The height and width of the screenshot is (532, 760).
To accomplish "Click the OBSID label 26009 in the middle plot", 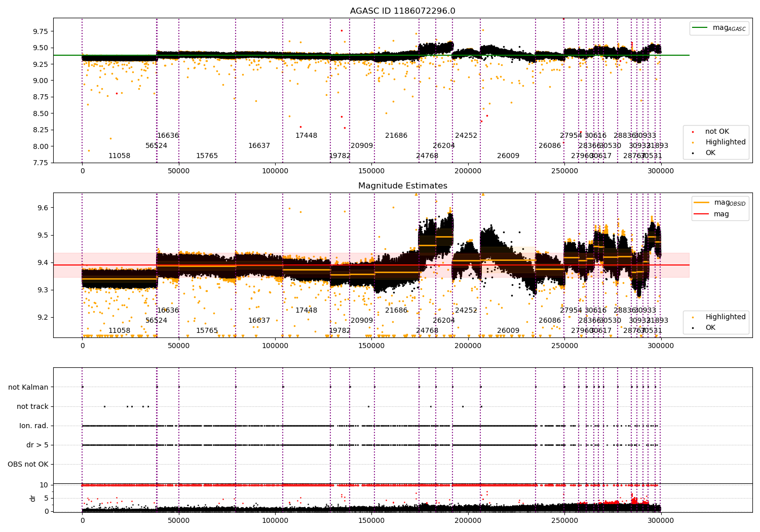I will coord(508,331).
